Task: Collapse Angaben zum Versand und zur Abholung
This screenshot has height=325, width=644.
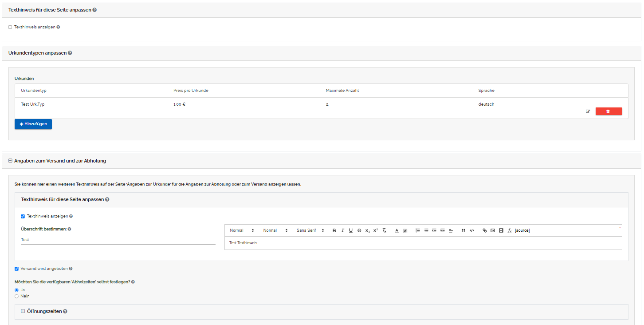Action: click(10, 161)
